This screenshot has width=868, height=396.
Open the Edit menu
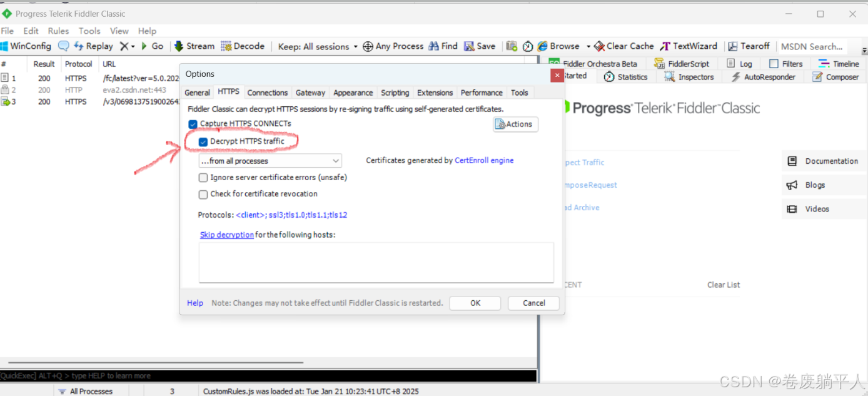(x=31, y=31)
